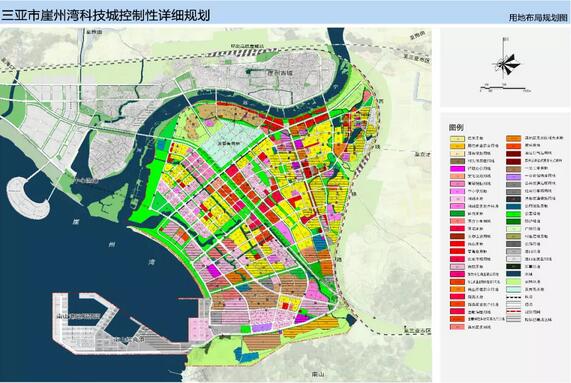
Task: Click the first pale yellow legend swatch
Action: (457, 139)
